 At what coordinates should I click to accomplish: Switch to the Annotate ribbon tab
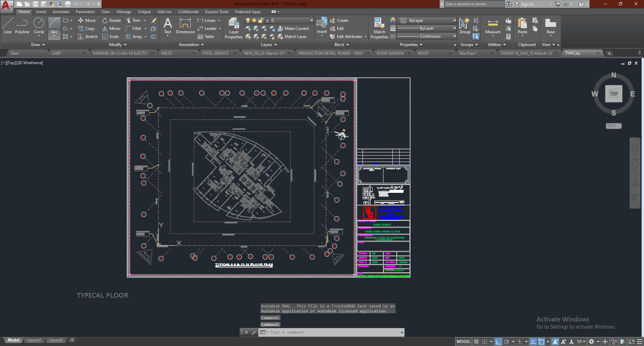coord(61,12)
